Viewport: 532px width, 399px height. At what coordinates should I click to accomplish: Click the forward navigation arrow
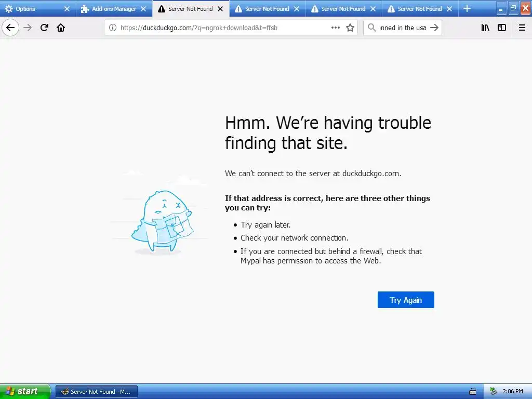(28, 28)
